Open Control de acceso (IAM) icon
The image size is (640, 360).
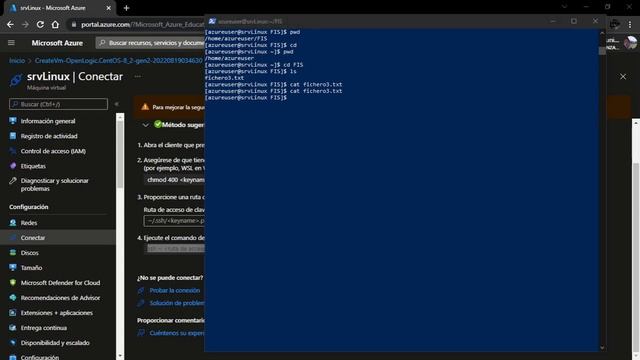pos(13,151)
